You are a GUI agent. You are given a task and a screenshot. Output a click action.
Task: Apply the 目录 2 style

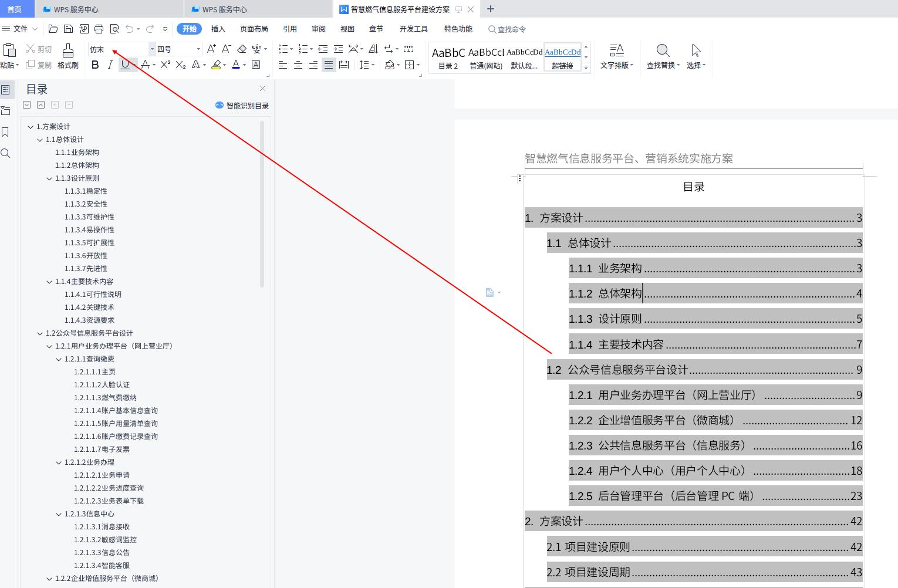click(448, 57)
